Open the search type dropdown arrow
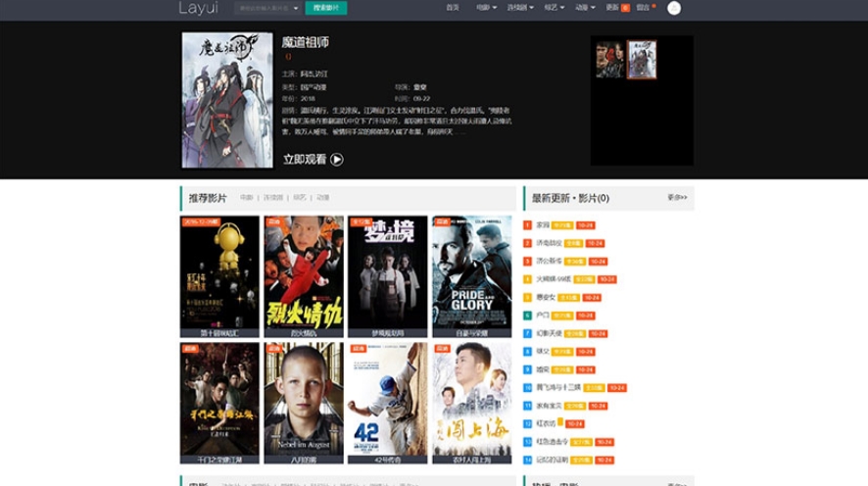The width and height of the screenshot is (868, 486). point(296,8)
